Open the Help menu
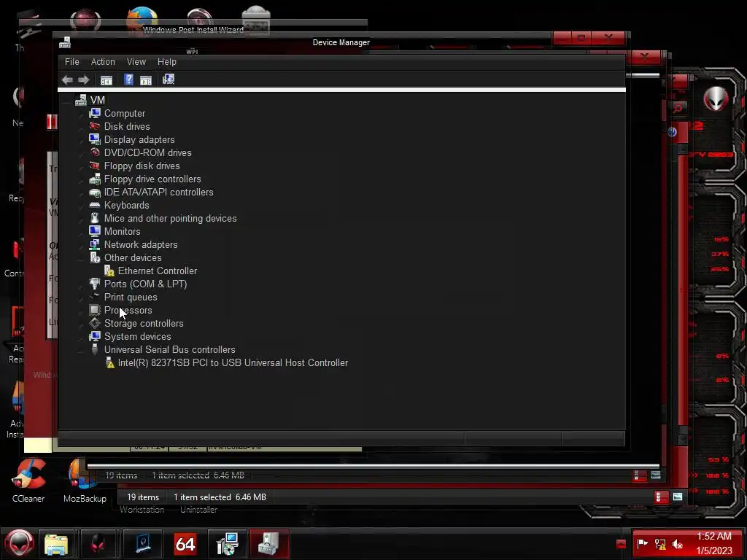This screenshot has width=747, height=560. [167, 62]
